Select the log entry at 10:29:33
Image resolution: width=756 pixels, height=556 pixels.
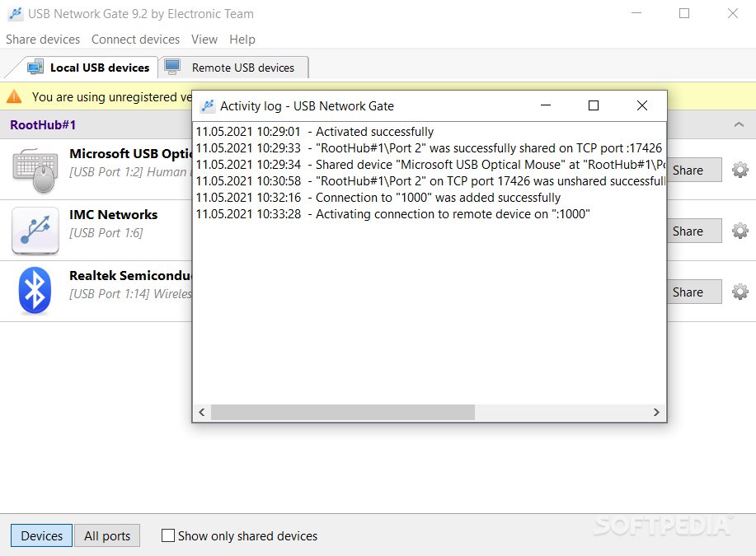coord(429,148)
